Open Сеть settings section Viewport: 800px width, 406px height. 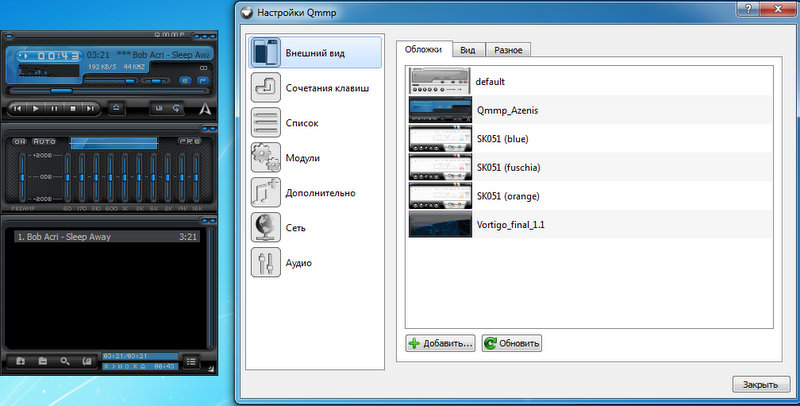315,228
